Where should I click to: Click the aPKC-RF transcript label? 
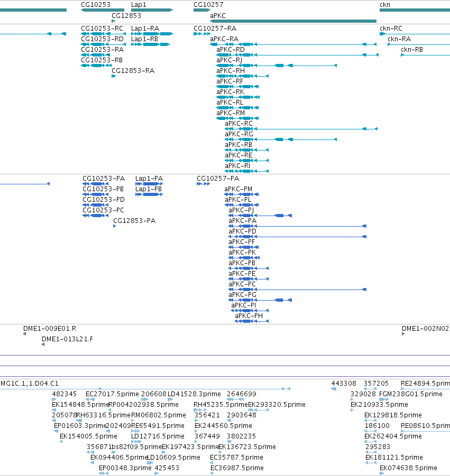click(x=229, y=81)
